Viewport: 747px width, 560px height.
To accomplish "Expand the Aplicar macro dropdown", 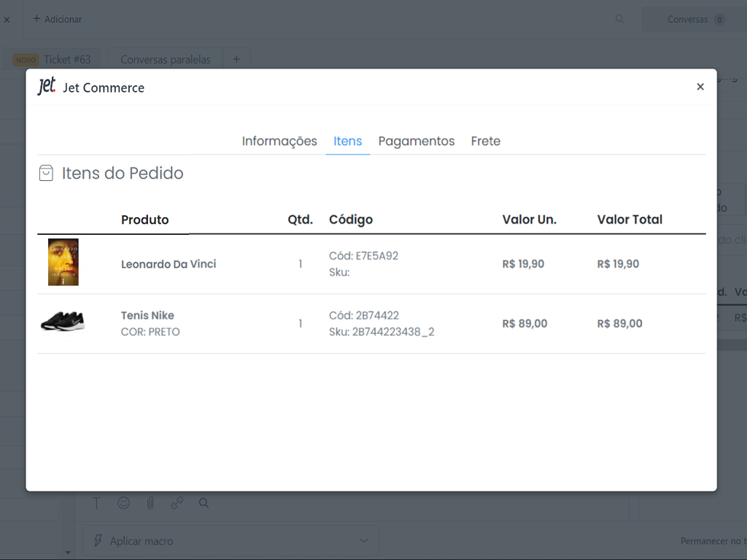I will tap(364, 541).
